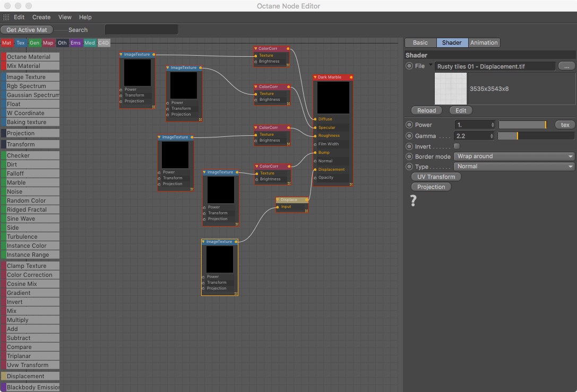Toggle the Tex node filter
577x392 pixels.
(x=21, y=42)
